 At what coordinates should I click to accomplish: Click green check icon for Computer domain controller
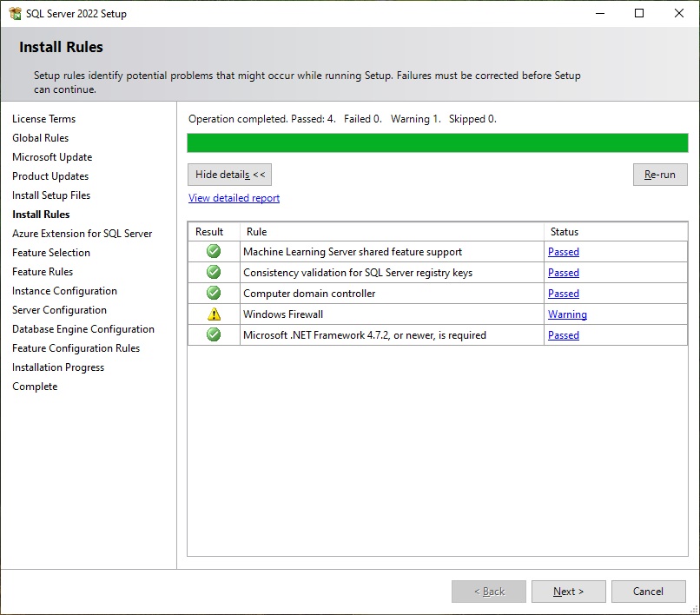pos(214,294)
